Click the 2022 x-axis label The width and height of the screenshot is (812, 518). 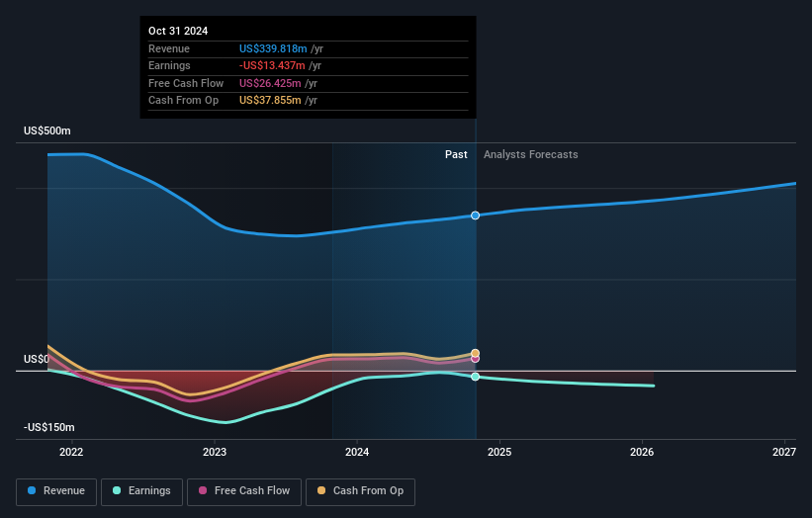tap(71, 452)
